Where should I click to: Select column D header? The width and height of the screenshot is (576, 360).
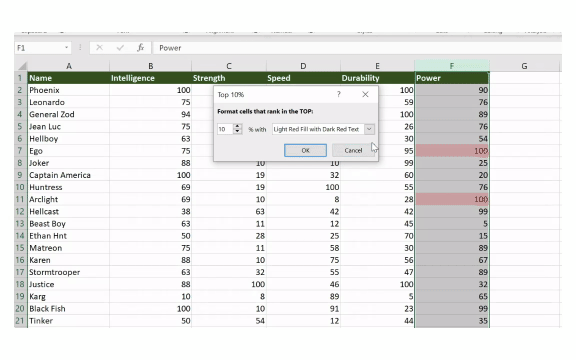pyautogui.click(x=303, y=66)
